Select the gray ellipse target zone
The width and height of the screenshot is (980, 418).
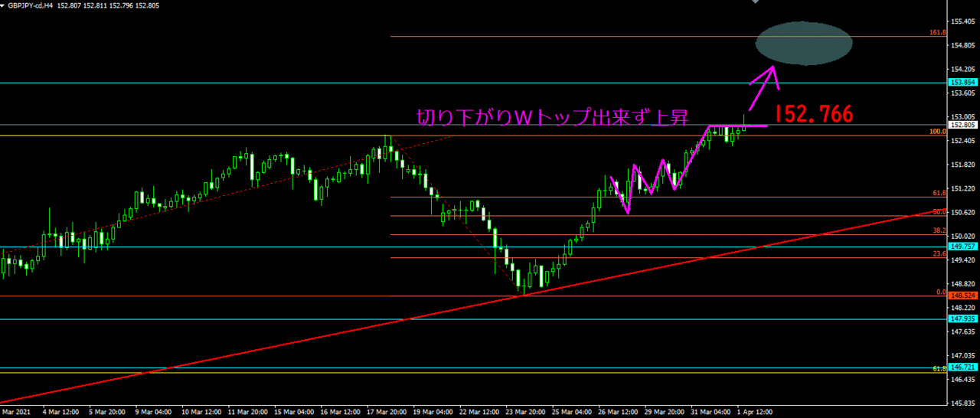pyautogui.click(x=804, y=43)
